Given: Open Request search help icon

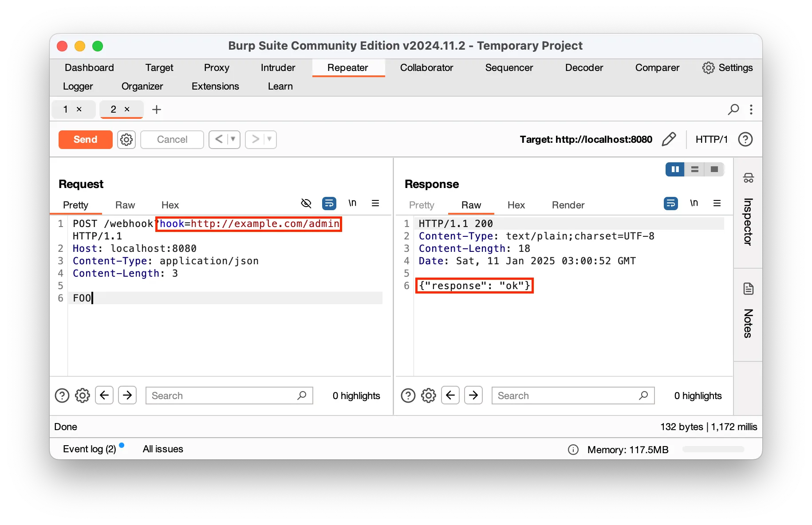Looking at the screenshot, I should pos(62,396).
